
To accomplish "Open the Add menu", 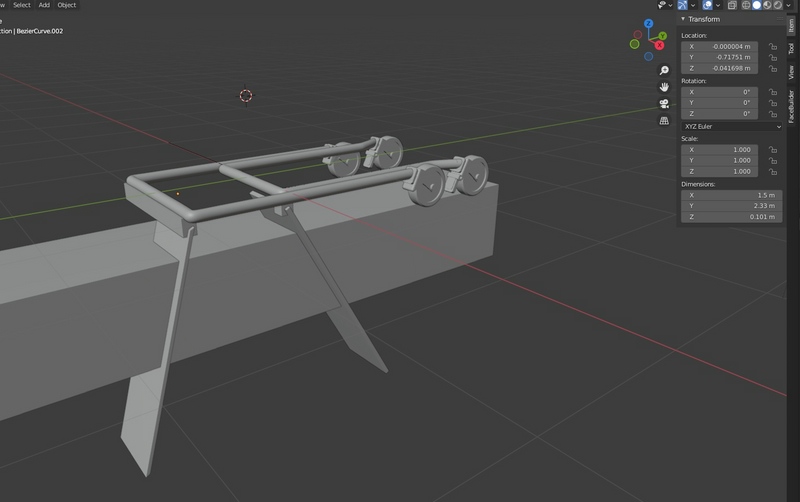I will [44, 5].
